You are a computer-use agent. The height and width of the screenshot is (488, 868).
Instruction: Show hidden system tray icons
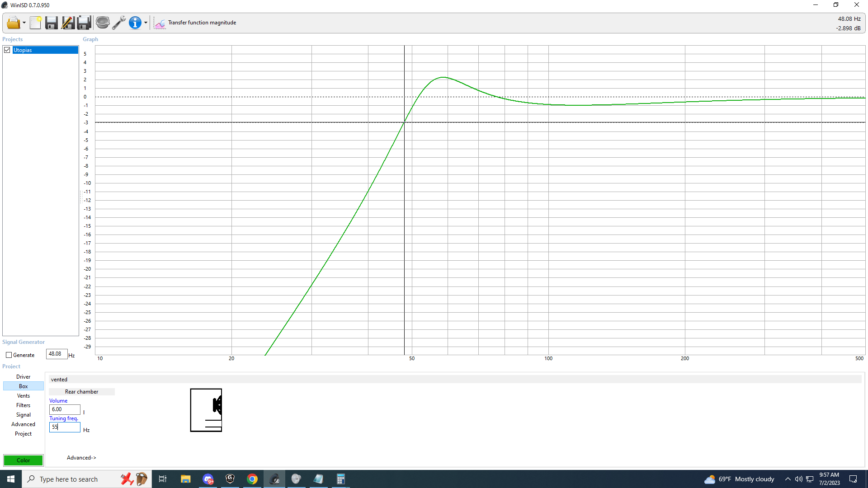[x=788, y=479]
